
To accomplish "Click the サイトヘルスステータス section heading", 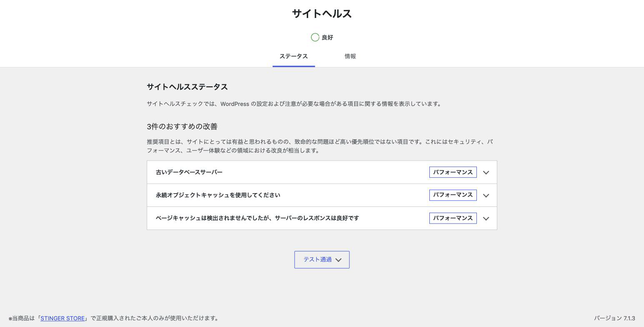I will pyautogui.click(x=187, y=87).
